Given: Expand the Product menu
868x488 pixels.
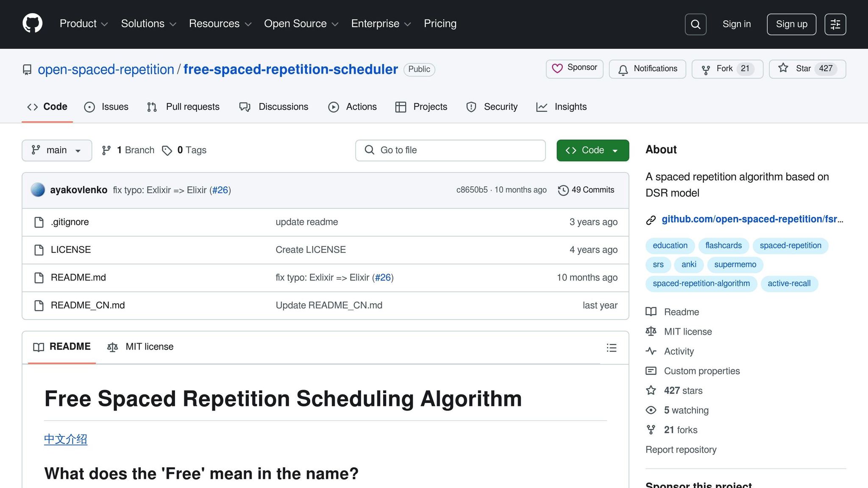Looking at the screenshot, I should [x=83, y=24].
